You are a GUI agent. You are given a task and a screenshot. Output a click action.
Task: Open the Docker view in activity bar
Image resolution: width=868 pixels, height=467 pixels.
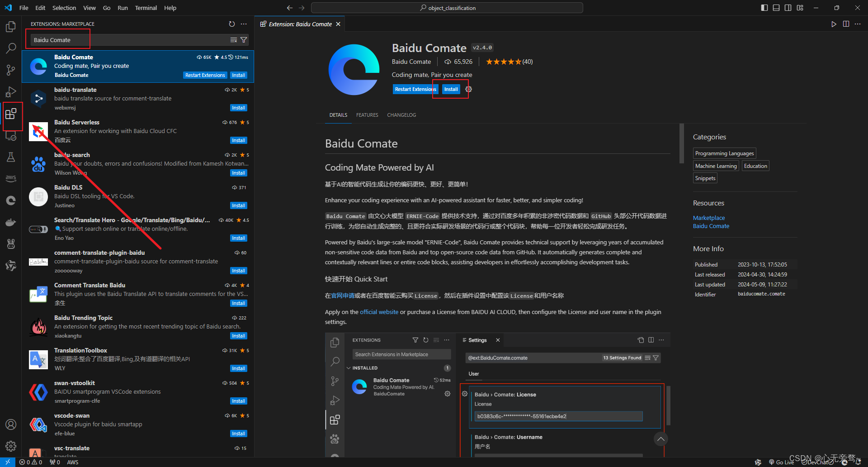pos(11,222)
